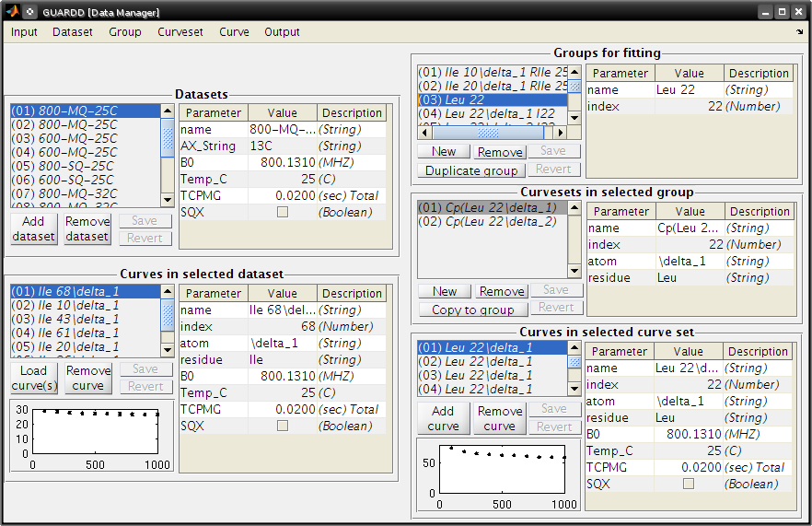
Task: Click the down arrow of the Datasets list scrollbar
Action: point(168,200)
